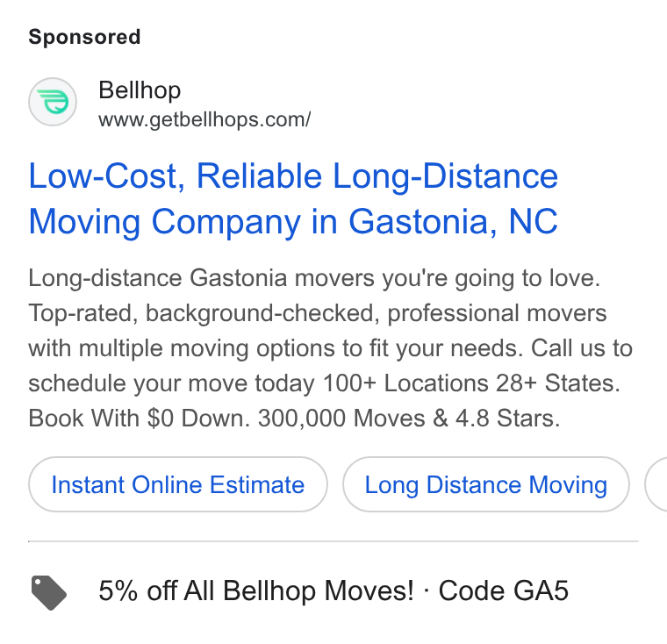Viewport: 667px width, 644px height.
Task: Click the 300,000 Moves & 4.8 Stars text
Action: tap(409, 419)
